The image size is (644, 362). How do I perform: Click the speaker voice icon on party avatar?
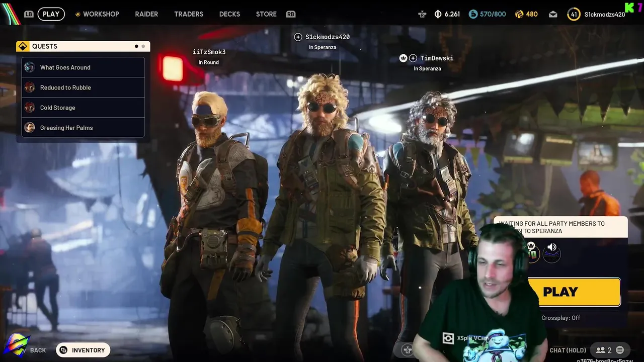(552, 247)
